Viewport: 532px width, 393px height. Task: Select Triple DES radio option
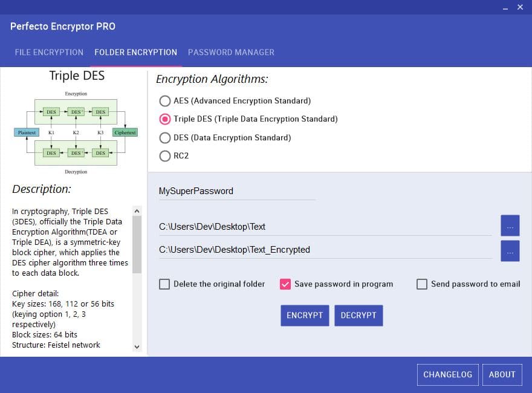[165, 119]
